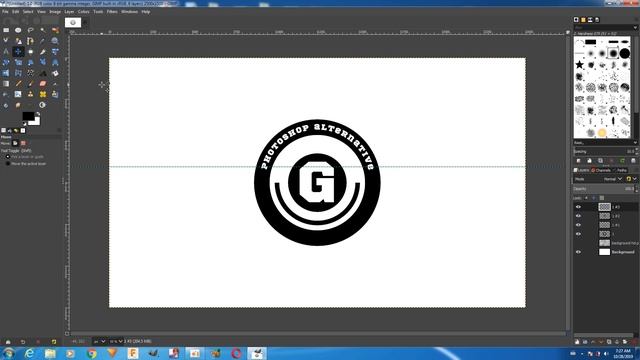Pick the black star brush thumbnail

[579, 64]
